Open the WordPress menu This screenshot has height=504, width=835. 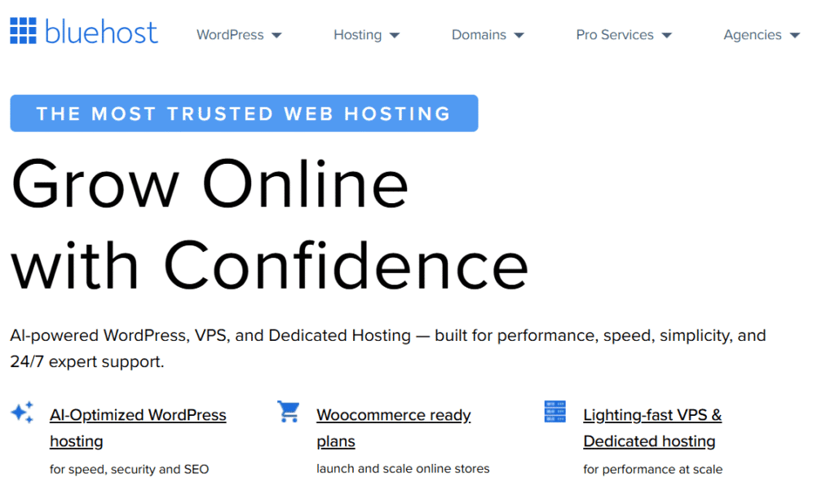(230, 35)
